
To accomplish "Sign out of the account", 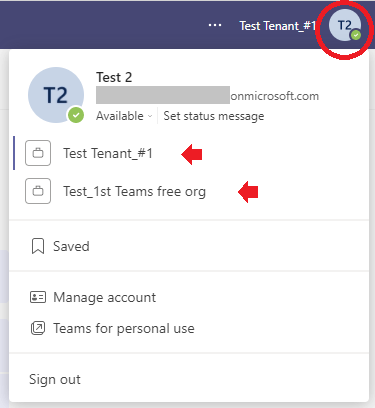I will coord(55,379).
